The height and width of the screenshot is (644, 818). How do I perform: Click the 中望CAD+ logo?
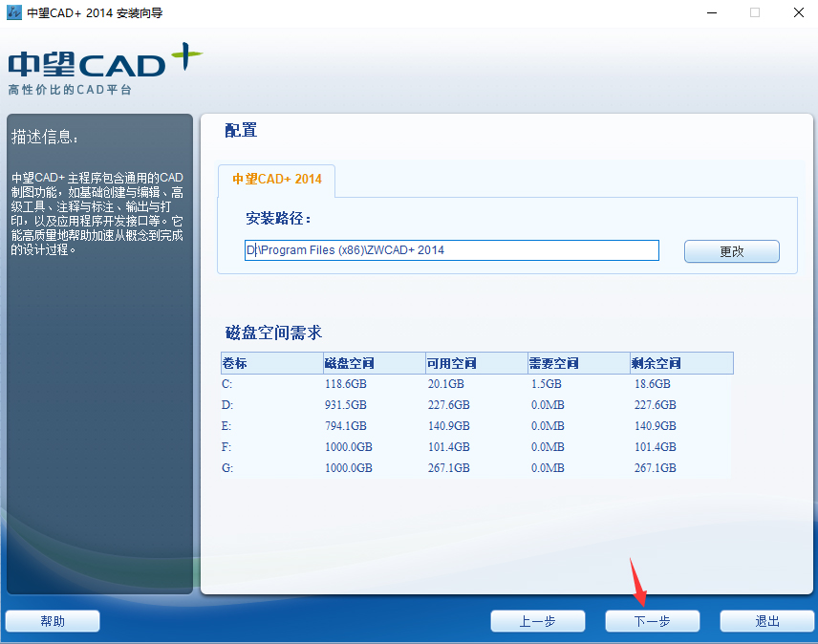click(x=104, y=70)
